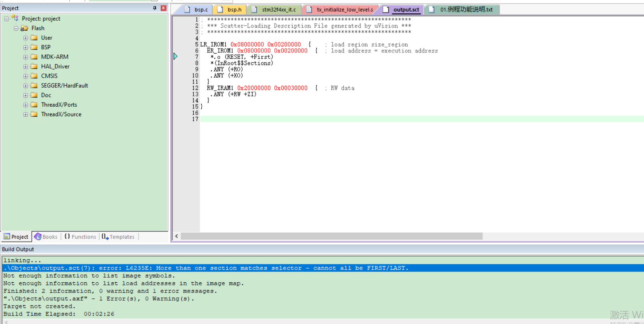Pin the Project panel with pushpin icon
The width and height of the screenshot is (644, 324).
click(x=155, y=8)
